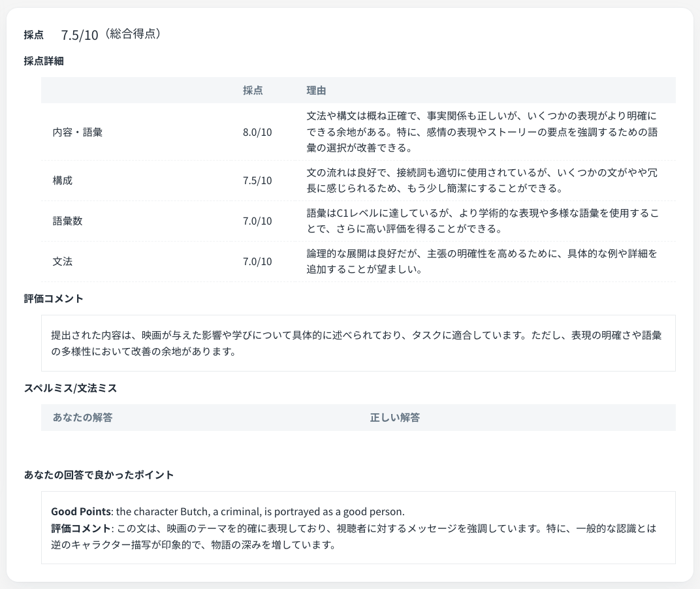This screenshot has width=700, height=589.
Task: Click the スペルミス/文法ミス heading
Action: click(71, 388)
